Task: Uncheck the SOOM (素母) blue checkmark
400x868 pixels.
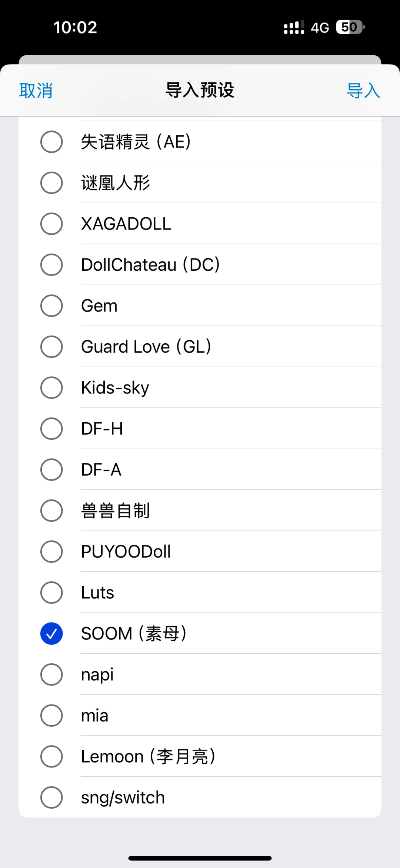Action: pyautogui.click(x=51, y=633)
